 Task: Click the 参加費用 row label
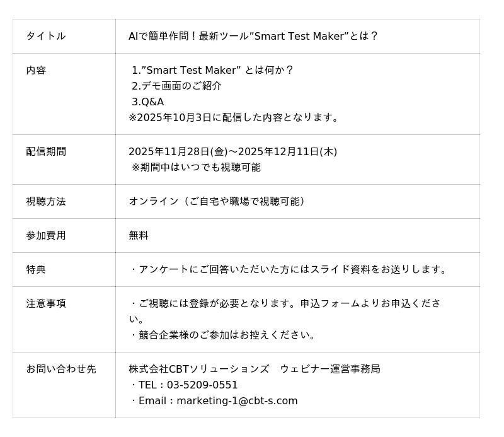(x=45, y=236)
